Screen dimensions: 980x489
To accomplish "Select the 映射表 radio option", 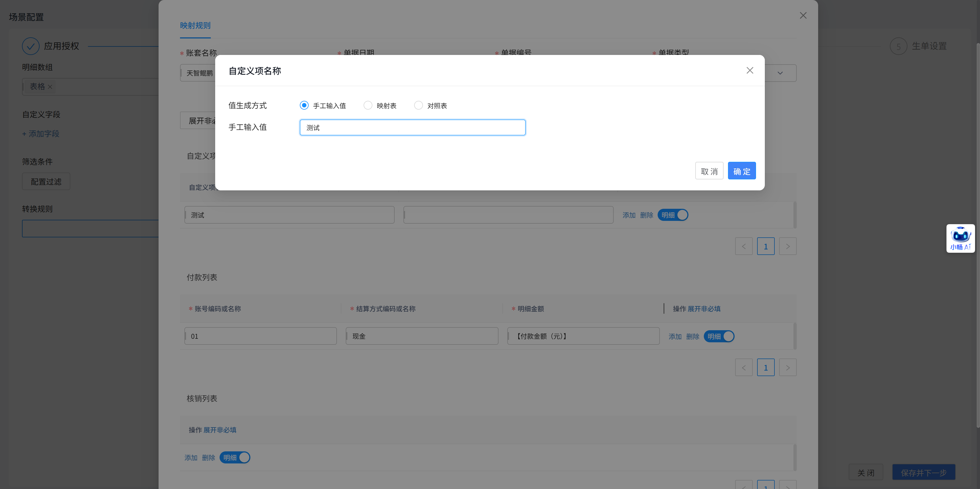I will [x=368, y=105].
